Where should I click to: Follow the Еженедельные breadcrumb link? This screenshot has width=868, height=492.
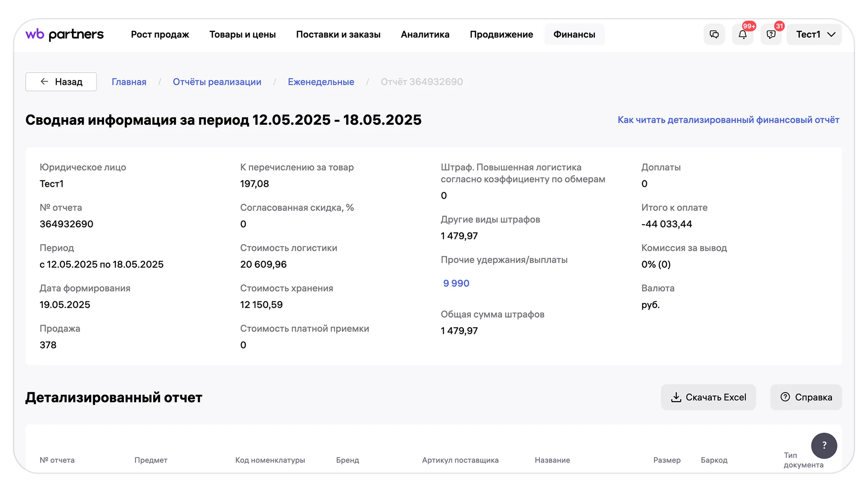point(321,82)
